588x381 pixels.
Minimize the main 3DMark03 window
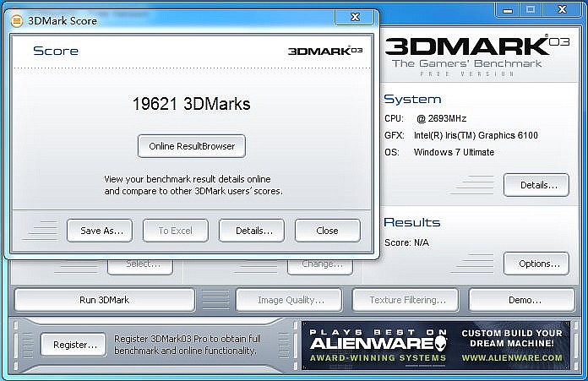[x=506, y=9]
